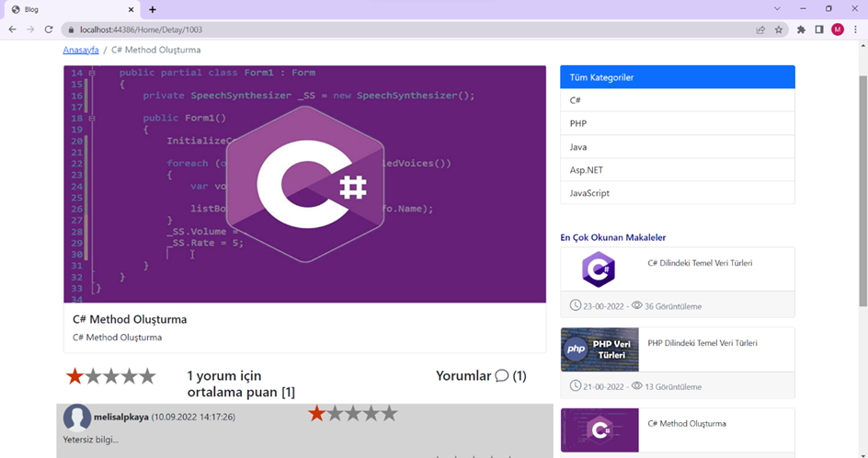Select the JavaScript category
The image size is (868, 458).
coord(678,193)
